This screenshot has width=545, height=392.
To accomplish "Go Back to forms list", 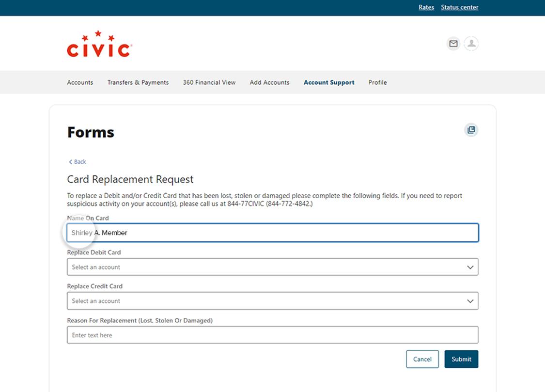I will 78,162.
